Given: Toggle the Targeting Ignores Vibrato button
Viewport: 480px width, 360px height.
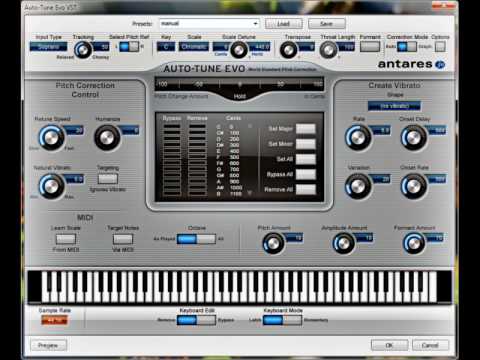Looking at the screenshot, I should coord(108,179).
